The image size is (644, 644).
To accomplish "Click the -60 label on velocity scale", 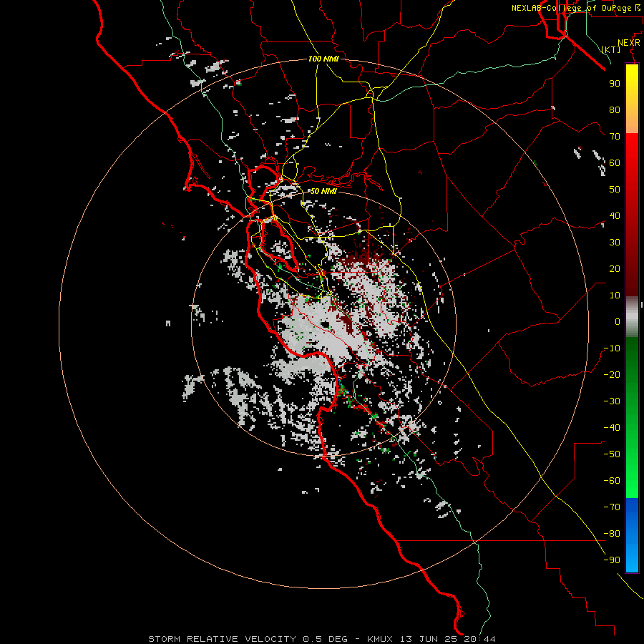I will 612,481.
